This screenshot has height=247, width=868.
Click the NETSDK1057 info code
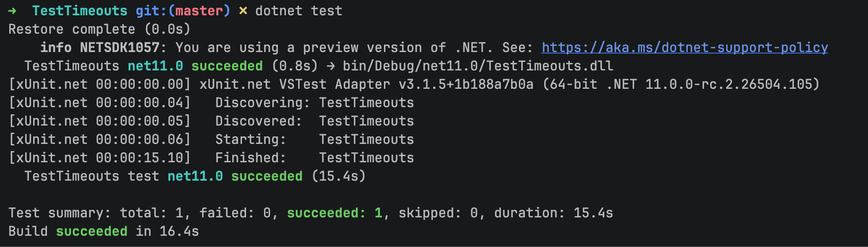pos(119,47)
